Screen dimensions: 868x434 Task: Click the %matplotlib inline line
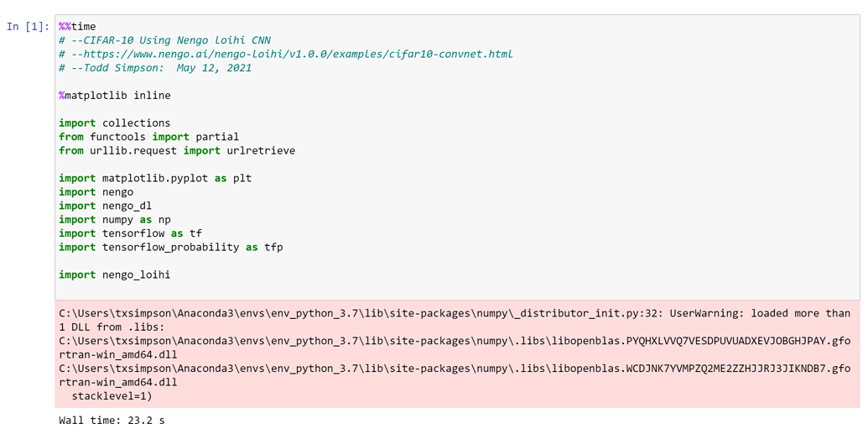[115, 96]
